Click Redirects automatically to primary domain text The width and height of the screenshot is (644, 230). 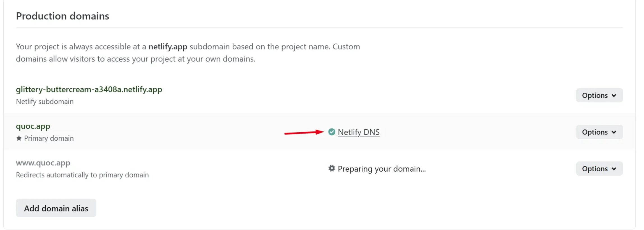pyautogui.click(x=82, y=175)
